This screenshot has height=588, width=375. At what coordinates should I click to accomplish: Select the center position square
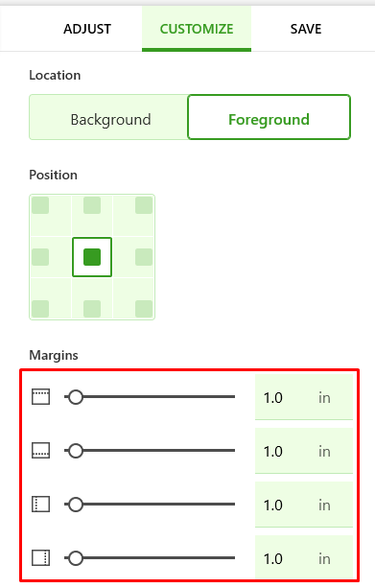(92, 257)
